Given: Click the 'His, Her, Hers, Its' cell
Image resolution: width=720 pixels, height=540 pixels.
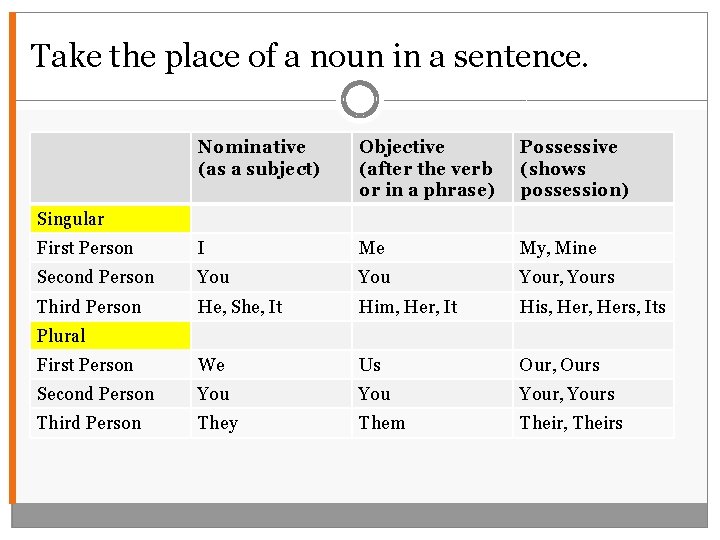Looking at the screenshot, I should pyautogui.click(x=593, y=307).
